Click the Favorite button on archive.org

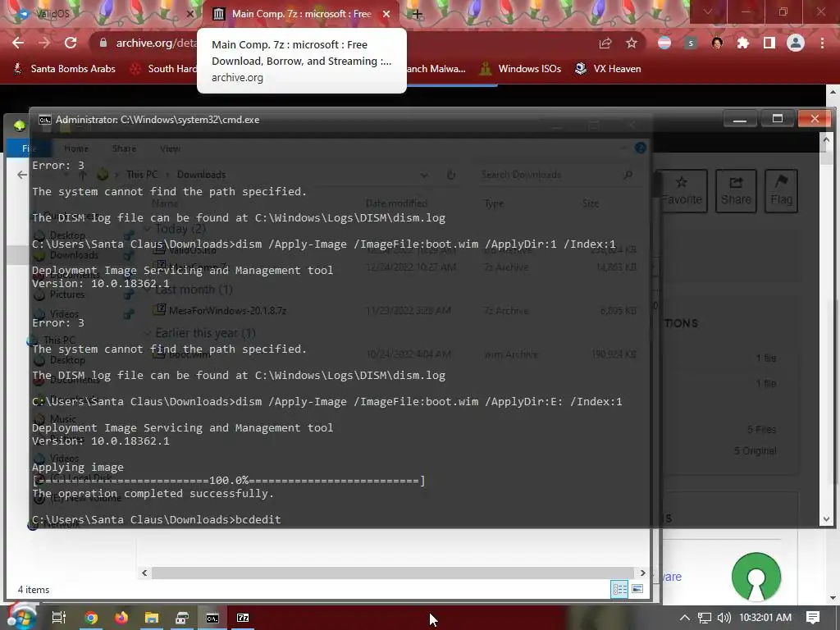(682, 191)
